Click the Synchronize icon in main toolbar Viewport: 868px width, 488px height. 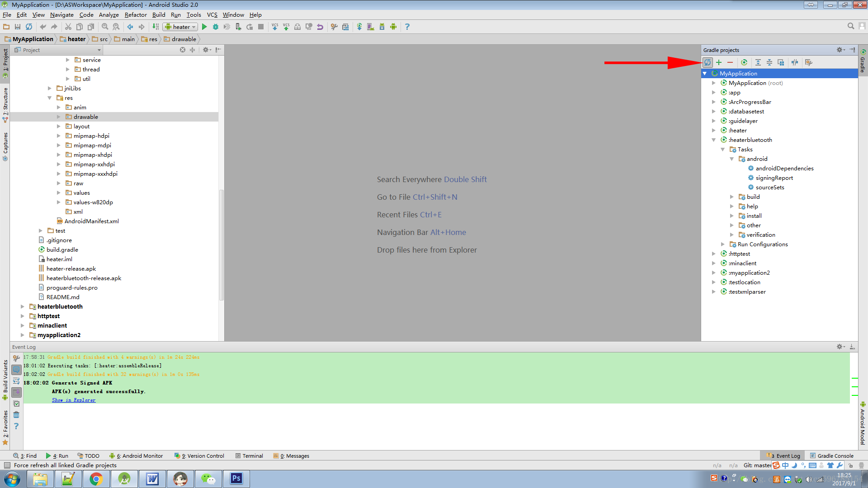pos(29,27)
